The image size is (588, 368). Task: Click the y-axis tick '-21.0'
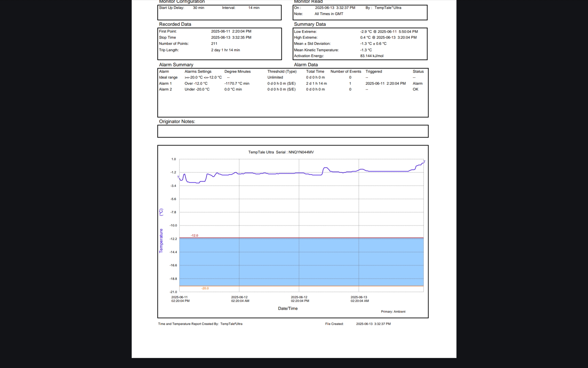(173, 292)
